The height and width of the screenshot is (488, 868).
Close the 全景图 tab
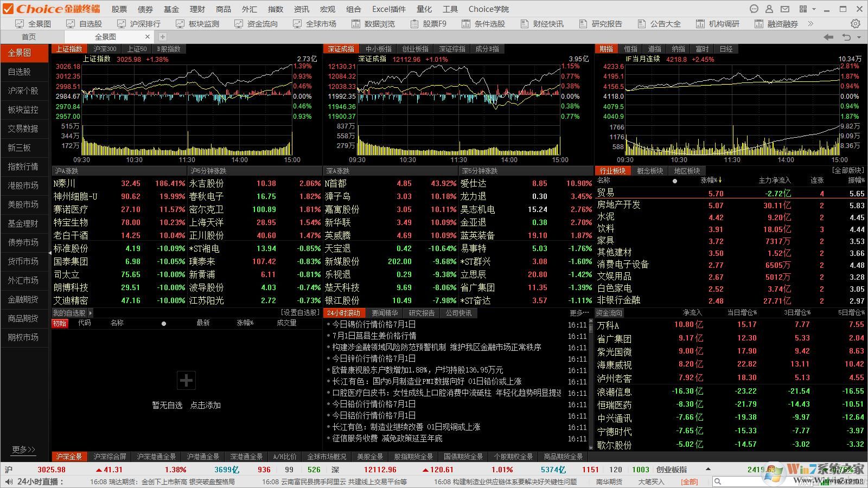tap(148, 37)
